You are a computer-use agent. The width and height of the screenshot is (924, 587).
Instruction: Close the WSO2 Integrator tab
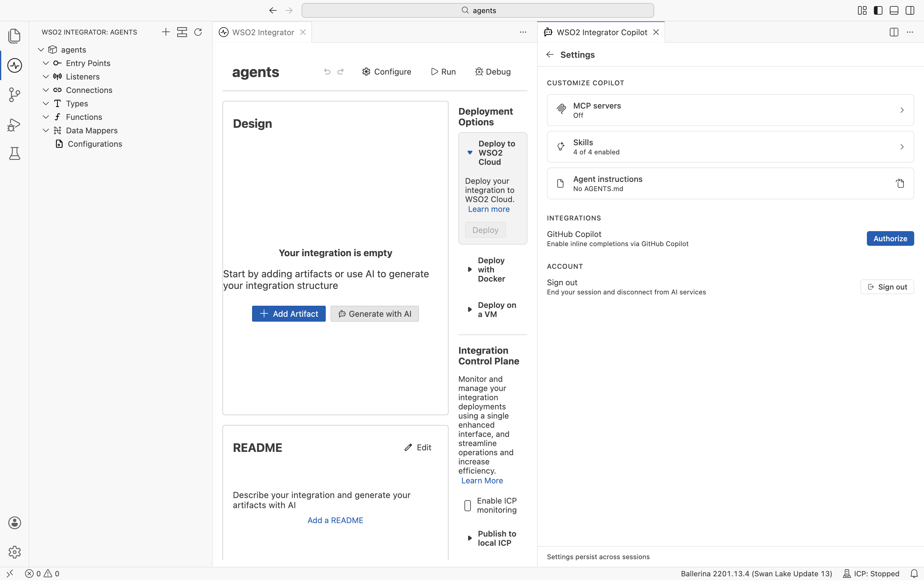pyautogui.click(x=303, y=32)
